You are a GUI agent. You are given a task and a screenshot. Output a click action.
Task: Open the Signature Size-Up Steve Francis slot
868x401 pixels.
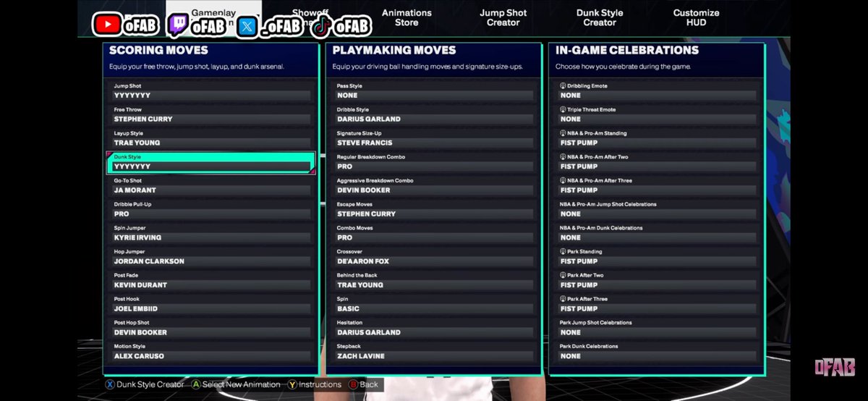(x=434, y=138)
